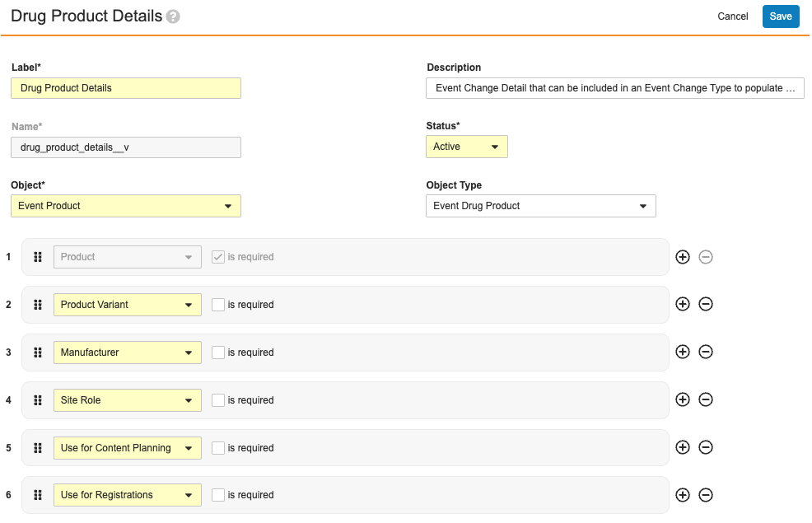The image size is (812, 523).
Task: Click the Save button
Action: (x=781, y=16)
